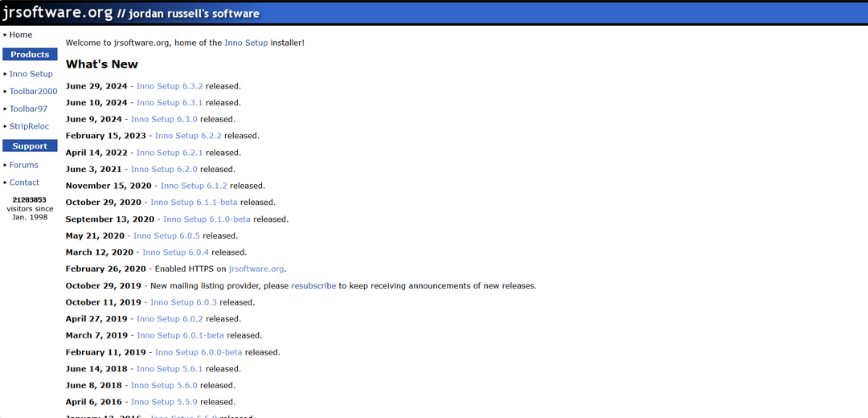The width and height of the screenshot is (868, 418).
Task: Open the Inno Setup 6.3.2 release link
Action: tap(169, 86)
